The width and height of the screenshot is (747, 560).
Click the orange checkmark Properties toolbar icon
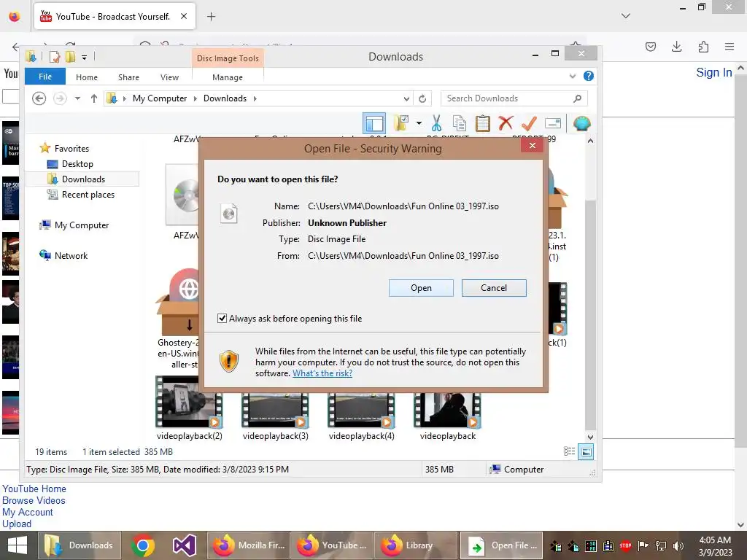coord(529,123)
